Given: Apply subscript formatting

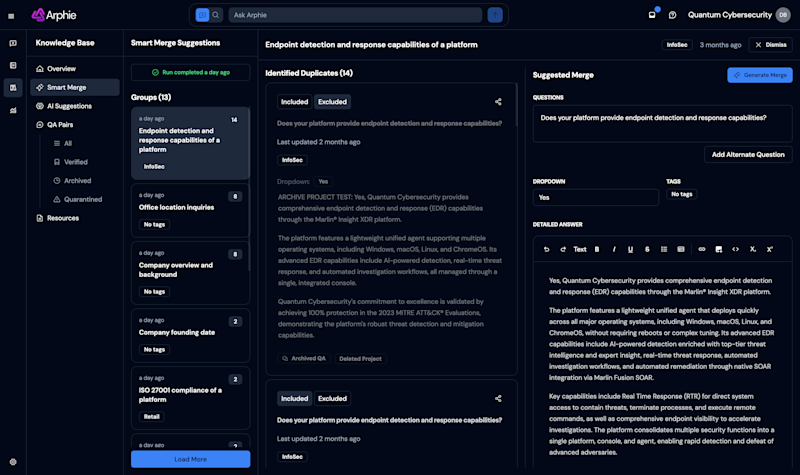Looking at the screenshot, I should (x=753, y=249).
